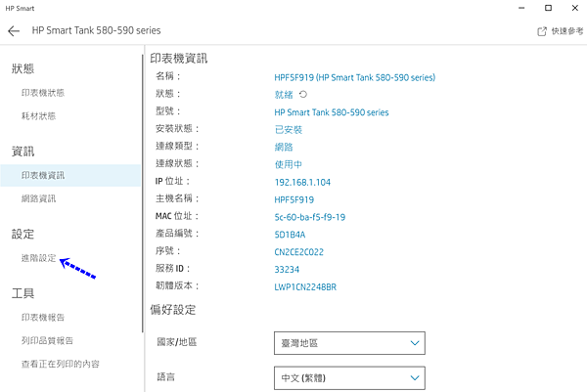
Task: Click the 語言 label
Action: (x=166, y=376)
